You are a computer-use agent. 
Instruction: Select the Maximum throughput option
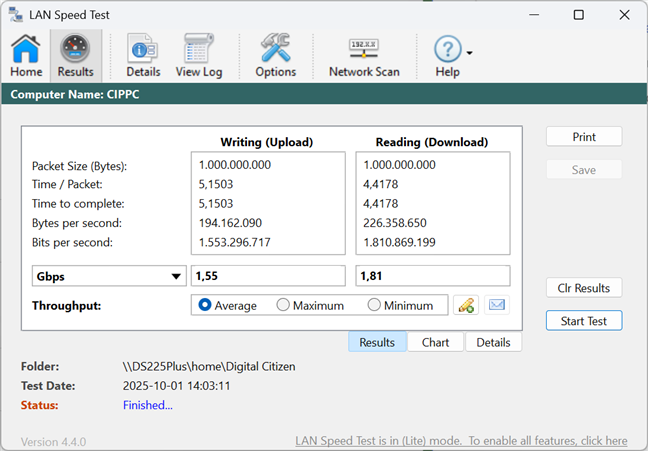click(283, 306)
